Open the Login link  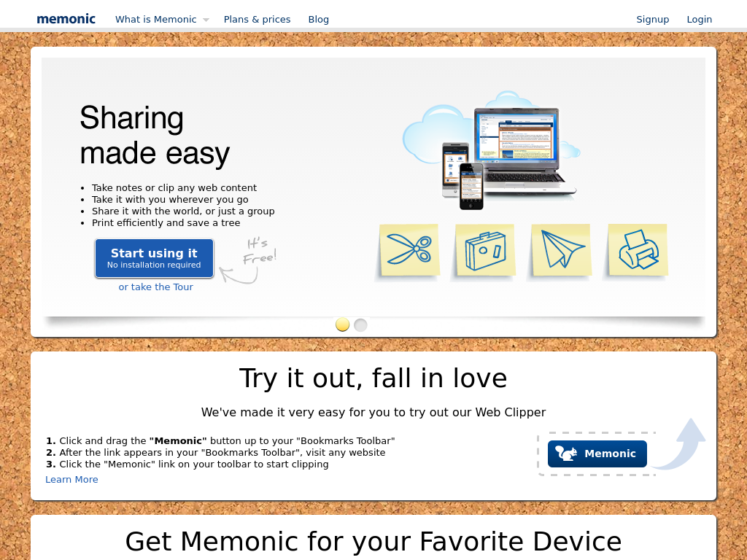pos(700,19)
